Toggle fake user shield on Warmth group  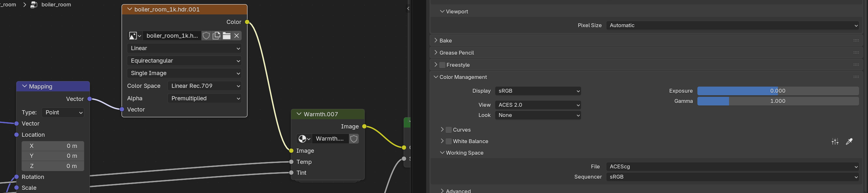pyautogui.click(x=354, y=139)
